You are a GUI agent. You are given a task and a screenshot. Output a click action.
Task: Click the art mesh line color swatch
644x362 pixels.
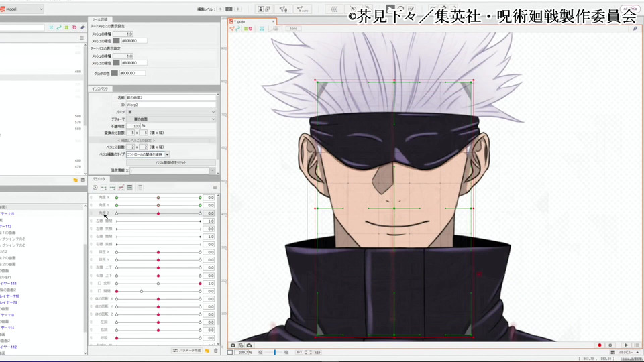coord(116,41)
